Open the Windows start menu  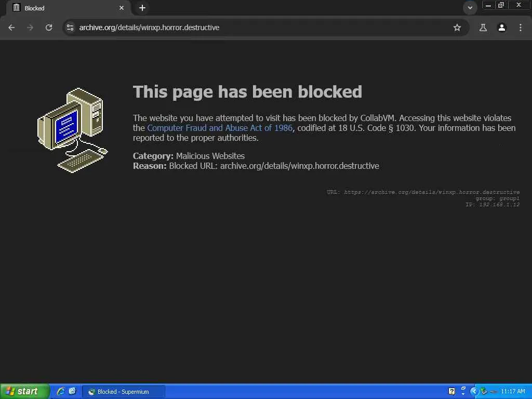tap(25, 391)
